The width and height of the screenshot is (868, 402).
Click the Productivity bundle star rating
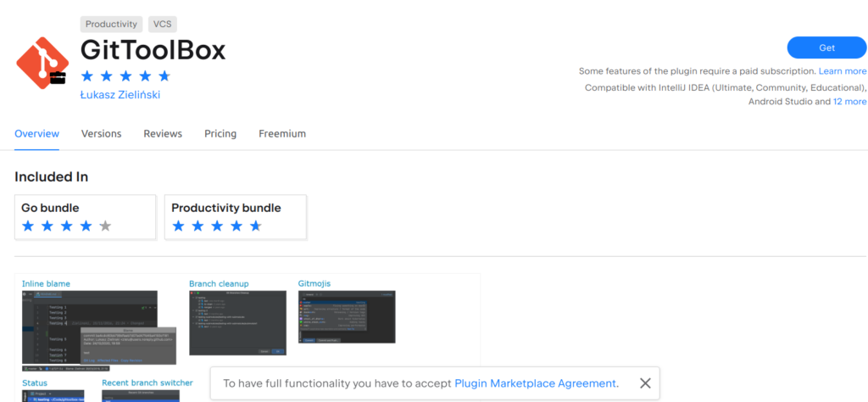pyautogui.click(x=216, y=226)
